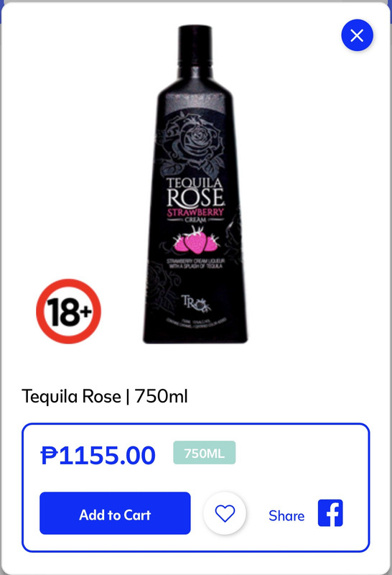Viewport: 392px width, 575px height.
Task: Add Tequila Rose to cart
Action: [115, 513]
